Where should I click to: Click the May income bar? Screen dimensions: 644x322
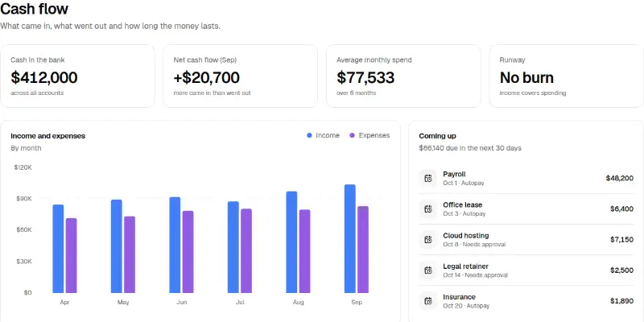[117, 246]
